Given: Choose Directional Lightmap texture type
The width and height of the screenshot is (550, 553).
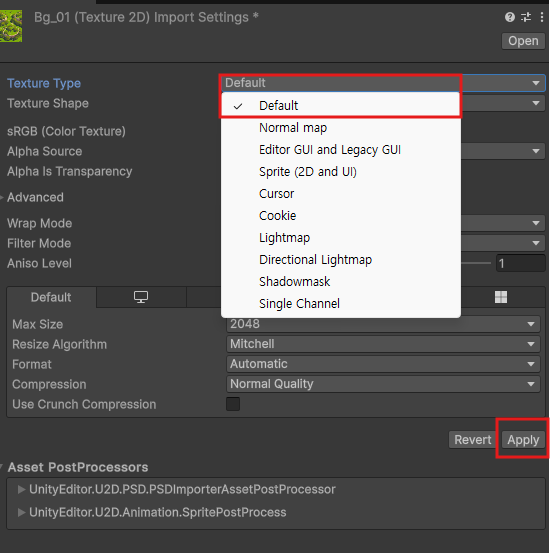Looking at the screenshot, I should click(x=341, y=260).
